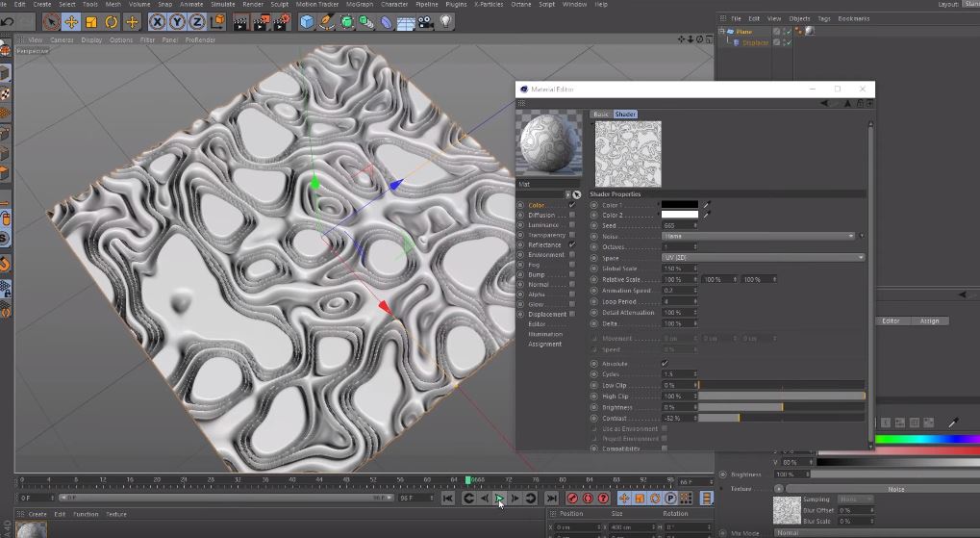Open the Simulate menu
This screenshot has height=538, width=980.
222,4
